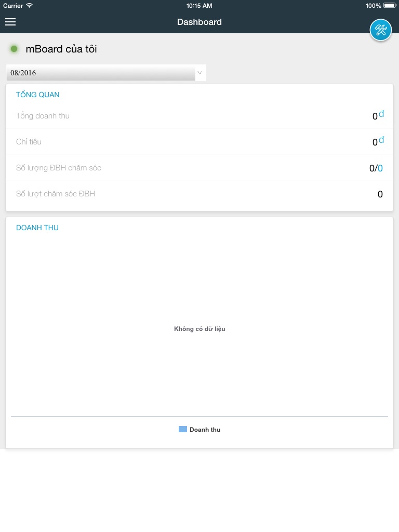The width and height of the screenshot is (399, 532).
Task: Click the Doanh thu legend label
Action: [x=205, y=430]
